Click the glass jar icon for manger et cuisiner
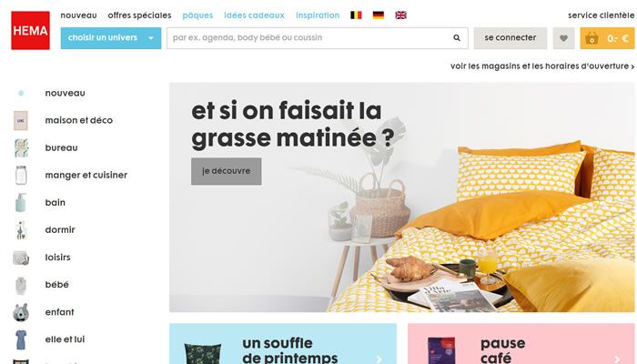The height and width of the screenshot is (364, 637). pyautogui.click(x=21, y=175)
